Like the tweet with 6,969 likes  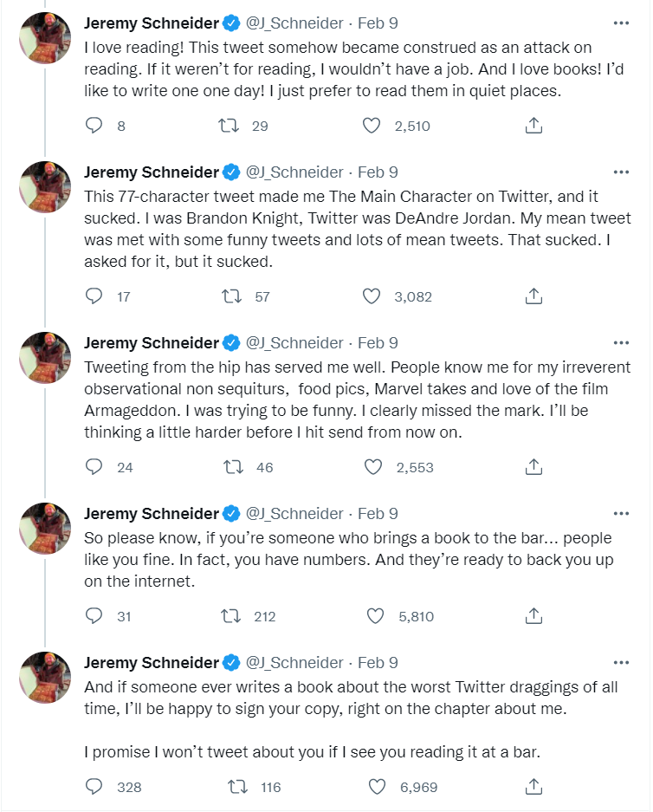click(377, 787)
